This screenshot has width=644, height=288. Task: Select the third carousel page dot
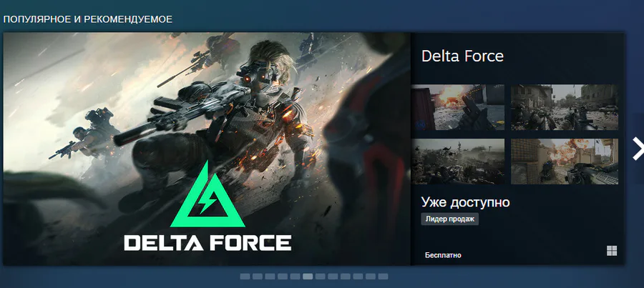point(270,277)
